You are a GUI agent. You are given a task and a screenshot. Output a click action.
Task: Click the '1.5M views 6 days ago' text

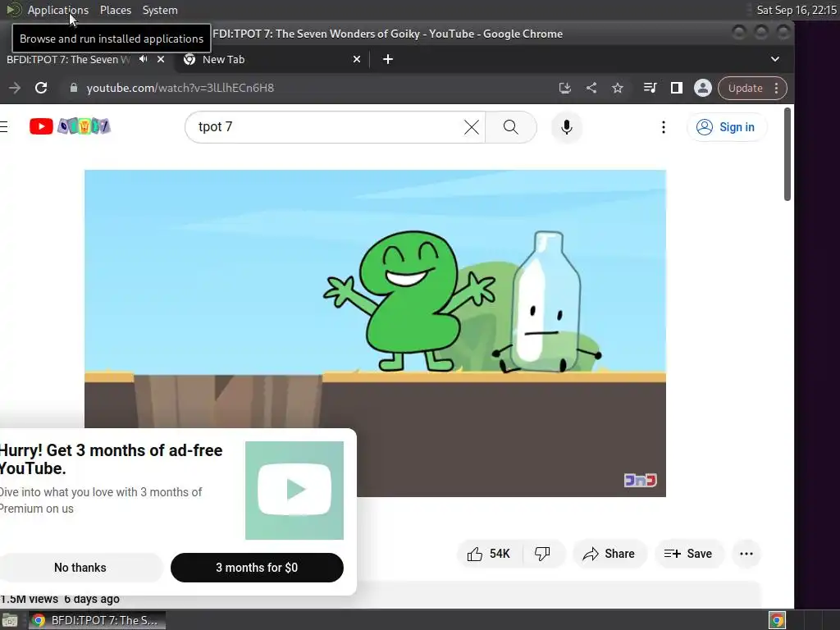(60, 599)
